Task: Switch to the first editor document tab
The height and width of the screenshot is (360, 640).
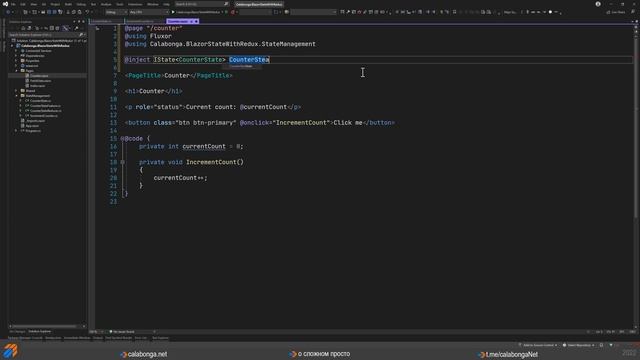Action: coord(107,21)
